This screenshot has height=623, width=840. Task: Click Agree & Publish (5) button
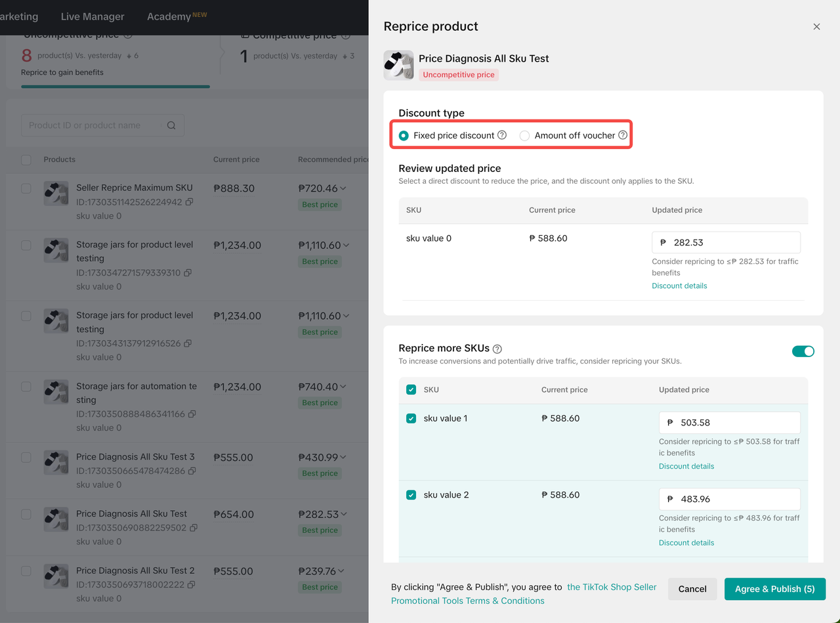(x=774, y=589)
